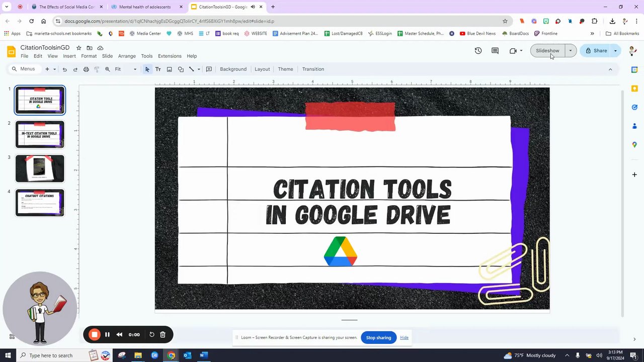
Task: Star the CitationToolsinGD presentation
Action: click(78, 48)
